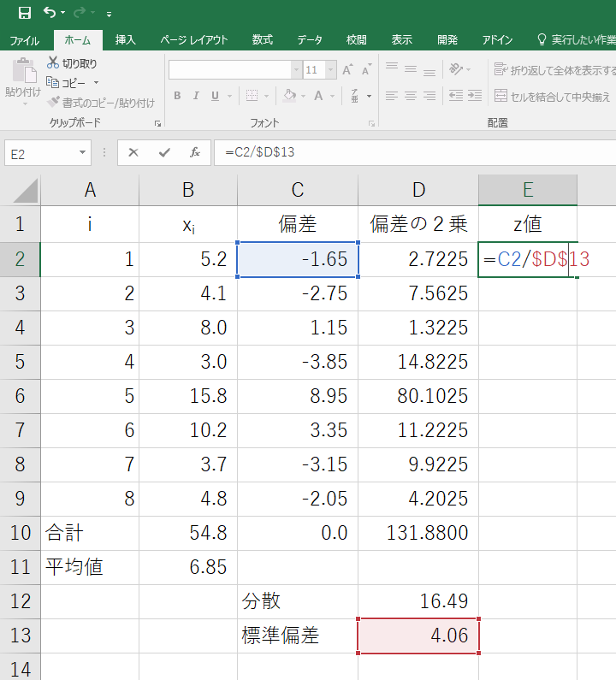The width and height of the screenshot is (616, 680).
Task: Click the align right icon
Action: click(x=429, y=96)
